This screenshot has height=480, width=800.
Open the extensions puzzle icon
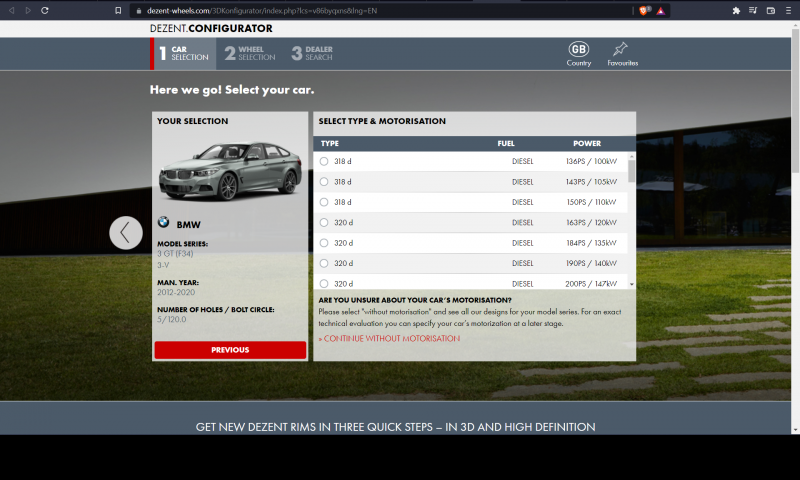736,10
